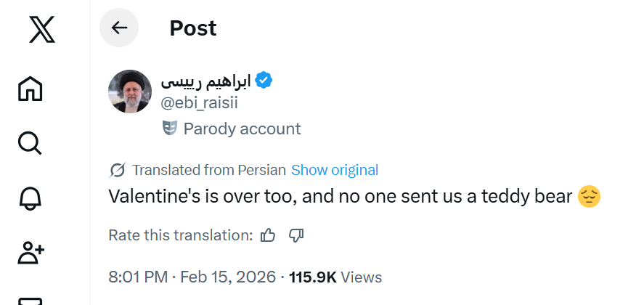Click the author's Persian display name
This screenshot has height=305, width=644.
[x=205, y=81]
